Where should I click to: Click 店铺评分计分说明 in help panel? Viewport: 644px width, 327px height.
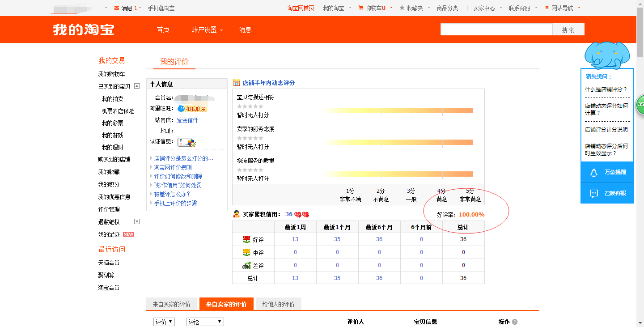[x=606, y=129]
